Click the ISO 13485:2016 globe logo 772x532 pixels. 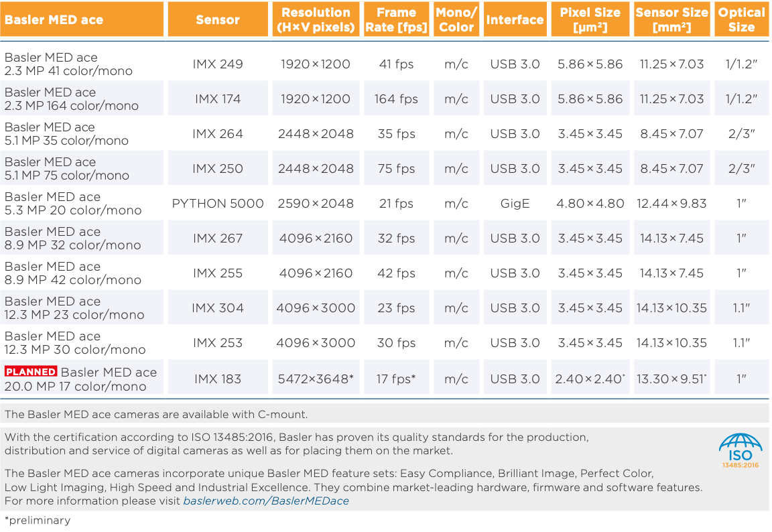(740, 450)
